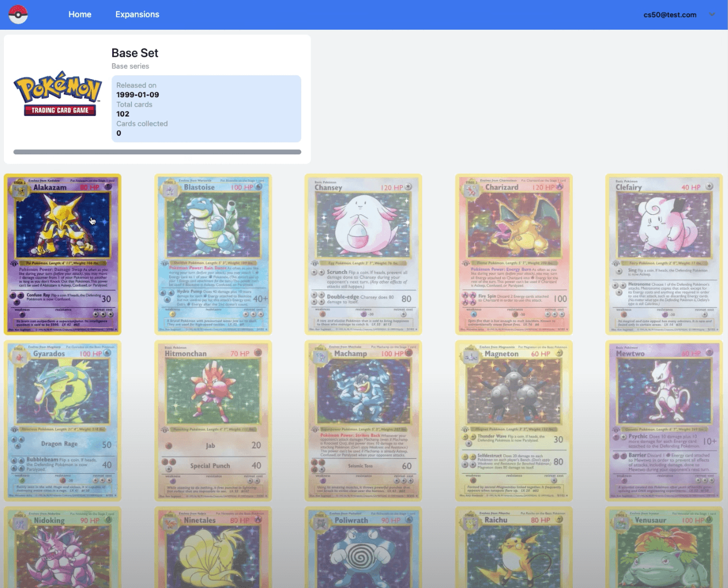Go to the Expansions page
This screenshot has height=588, width=728.
(x=137, y=14)
